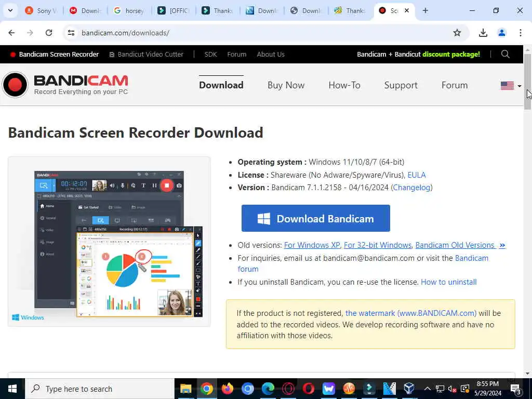The image size is (532, 399).
Task: Open Google Chrome taskbar icon
Action: click(206, 389)
